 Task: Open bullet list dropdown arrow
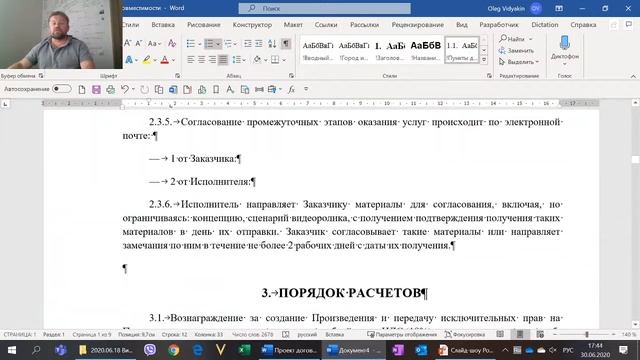(x=200, y=44)
